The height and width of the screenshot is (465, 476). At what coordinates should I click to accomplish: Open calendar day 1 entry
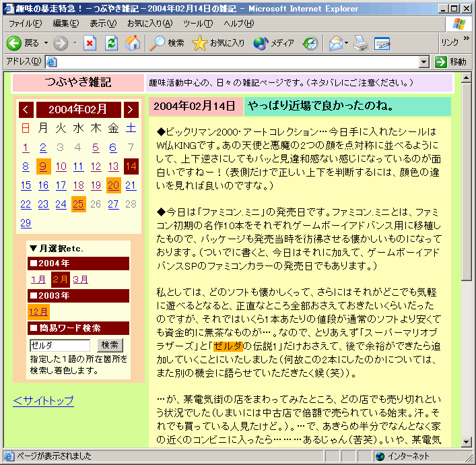(26, 148)
